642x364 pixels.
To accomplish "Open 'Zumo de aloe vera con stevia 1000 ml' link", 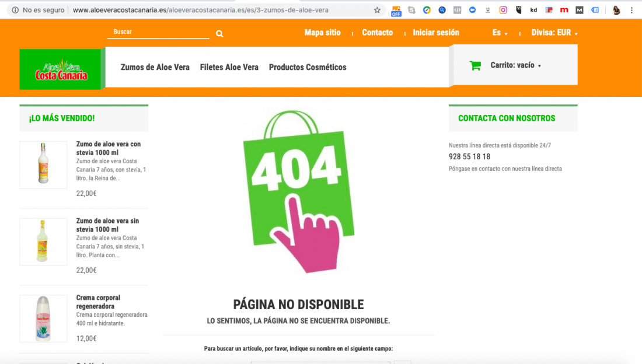I will [109, 148].
